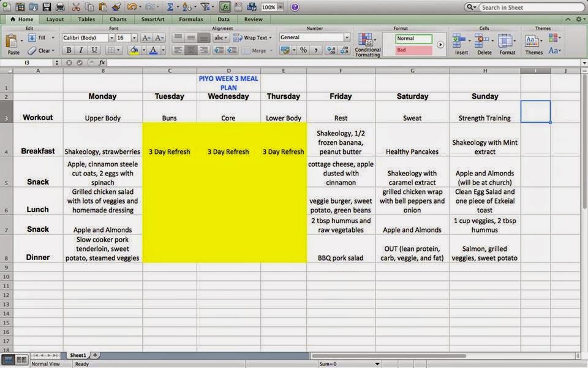Image resolution: width=588 pixels, height=368 pixels.
Task: Select the Sheet1 tab
Action: tap(78, 355)
